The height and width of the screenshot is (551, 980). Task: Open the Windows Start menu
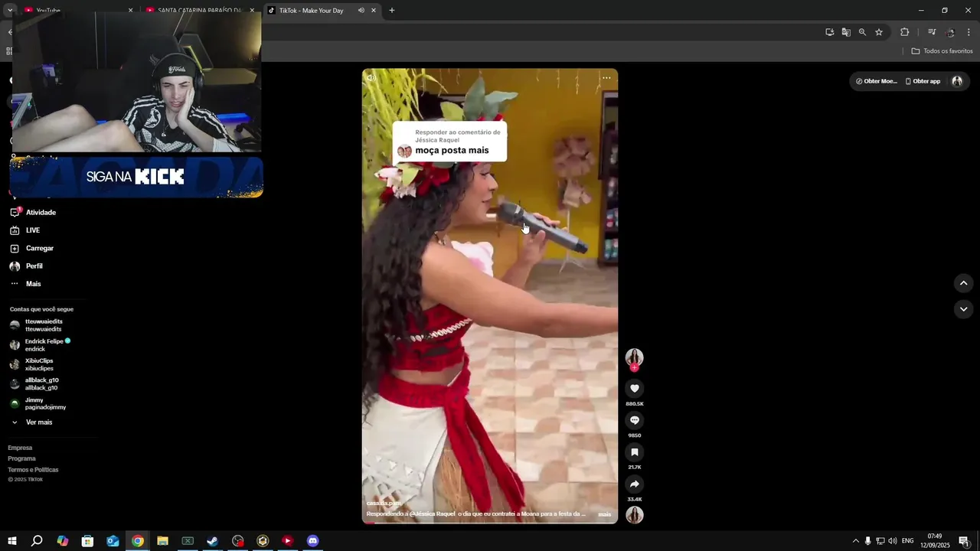pos(11,541)
